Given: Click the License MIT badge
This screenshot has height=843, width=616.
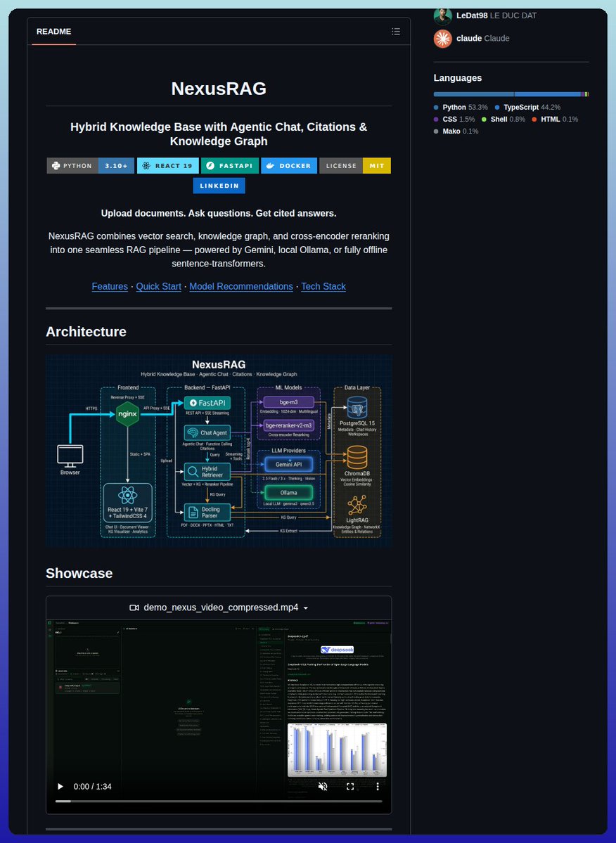Looking at the screenshot, I should click(355, 166).
